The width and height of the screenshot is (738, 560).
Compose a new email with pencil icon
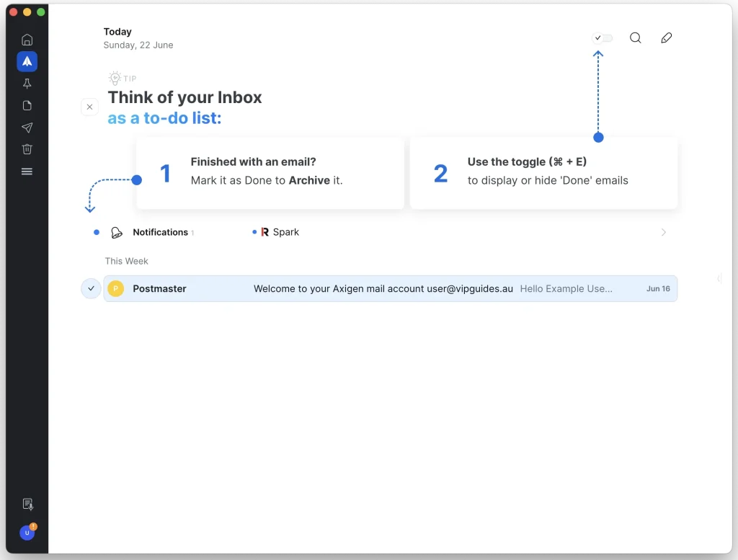click(x=666, y=38)
